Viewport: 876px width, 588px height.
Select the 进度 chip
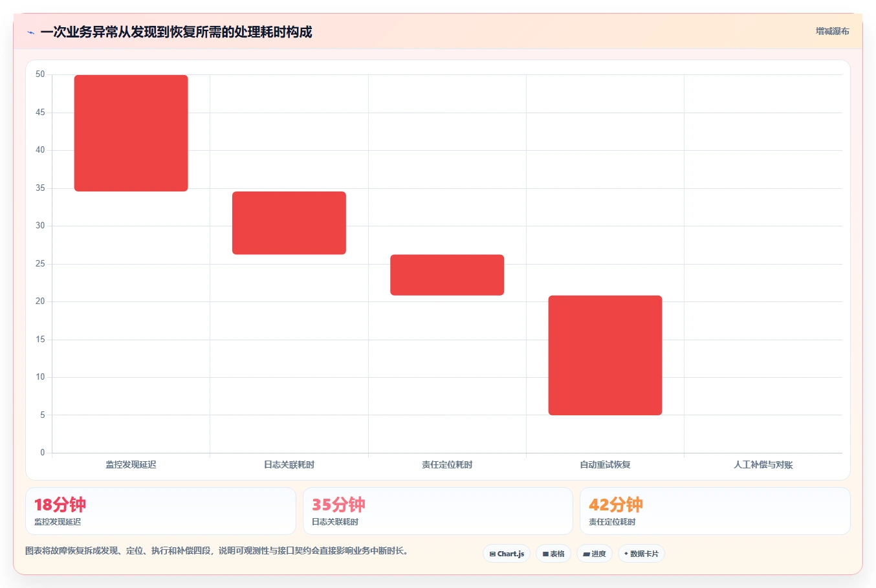click(x=595, y=554)
